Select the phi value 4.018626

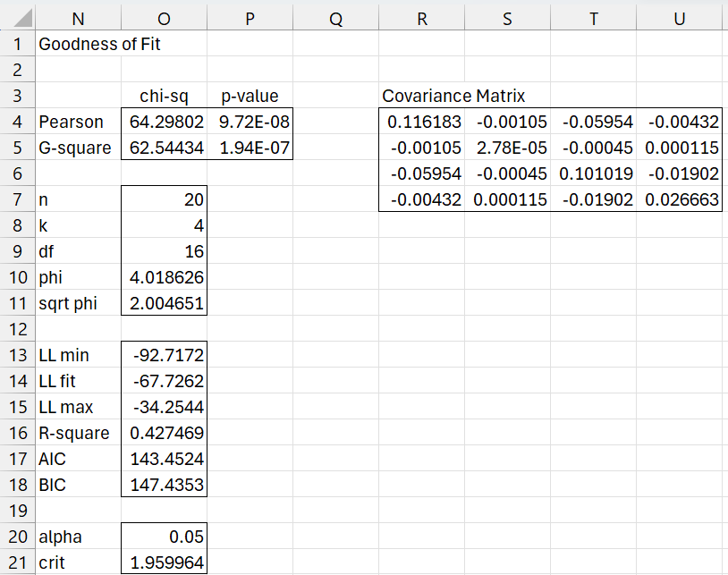coord(163,277)
